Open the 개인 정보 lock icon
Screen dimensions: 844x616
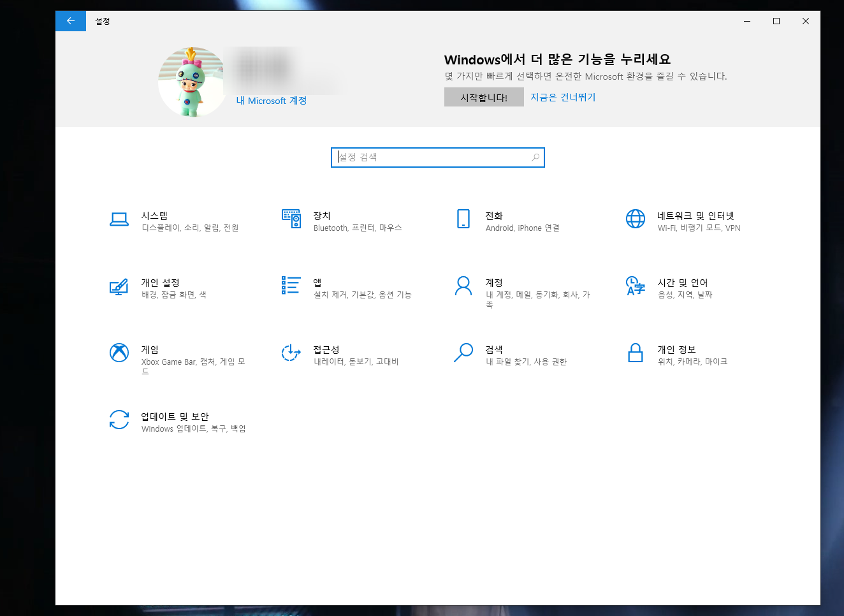coord(636,353)
